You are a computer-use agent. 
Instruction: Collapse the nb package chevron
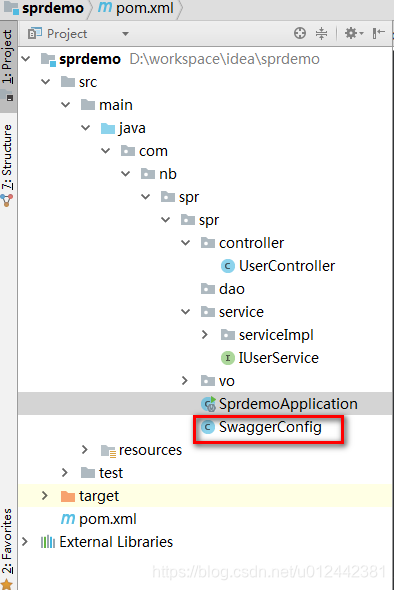pyautogui.click(x=125, y=174)
